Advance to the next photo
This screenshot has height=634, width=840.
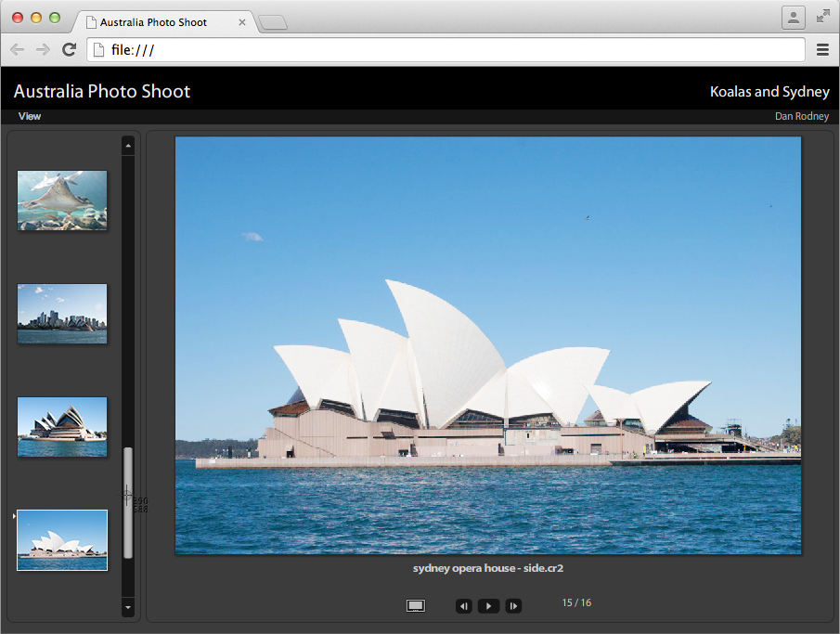click(x=513, y=605)
